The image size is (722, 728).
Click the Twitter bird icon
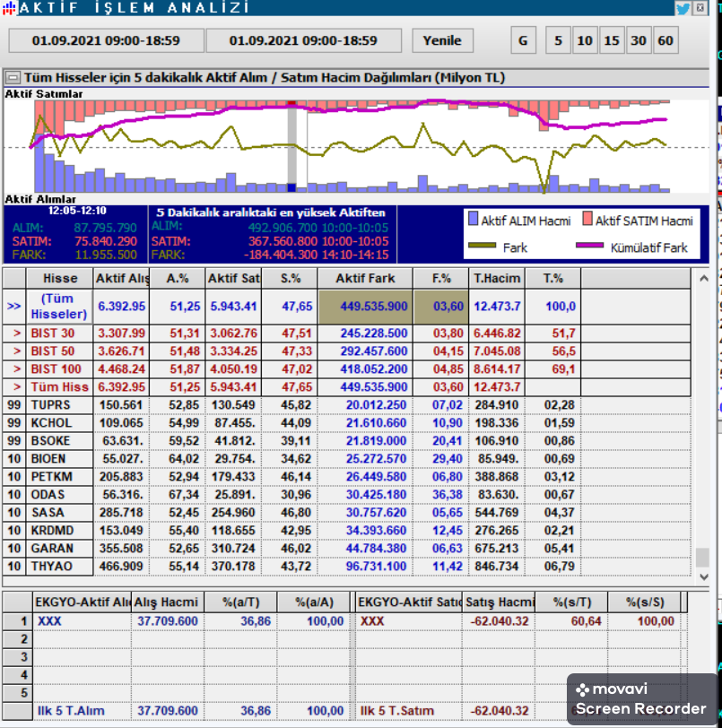pos(683,8)
